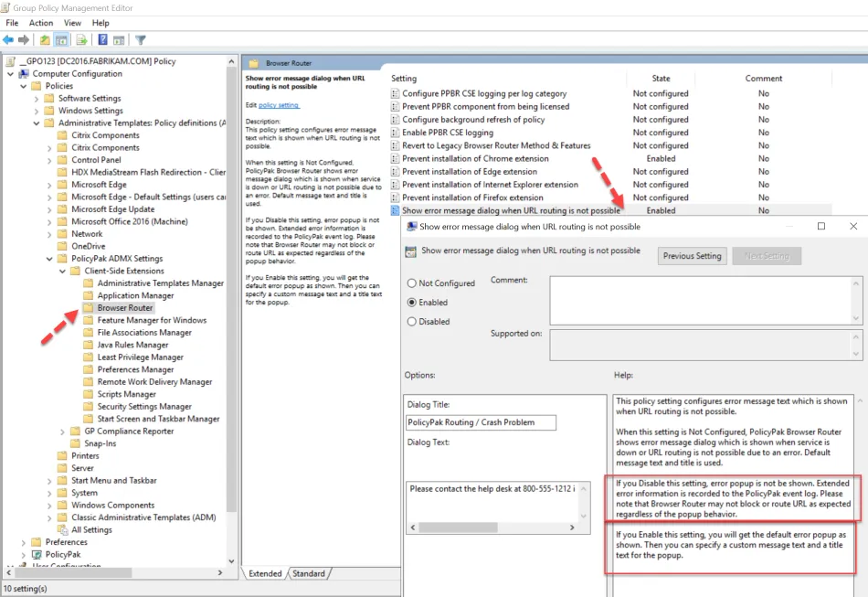This screenshot has width=868, height=597.
Task: Click the Up one level folder icon
Action: point(45,40)
